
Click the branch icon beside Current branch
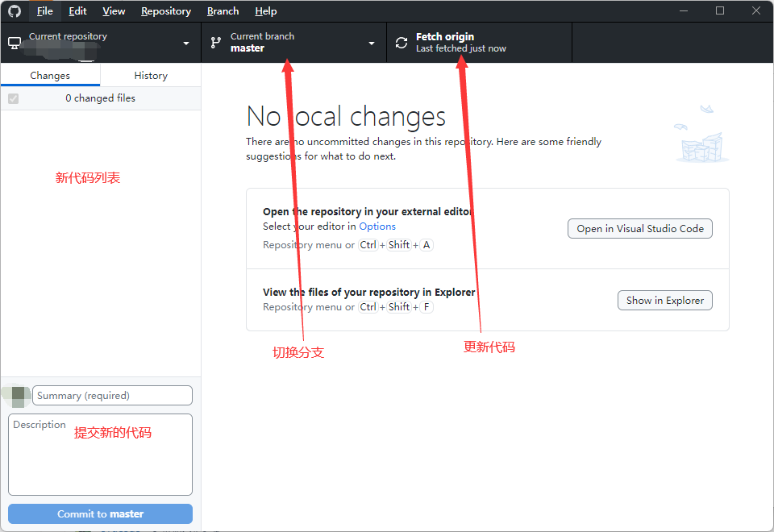point(216,43)
